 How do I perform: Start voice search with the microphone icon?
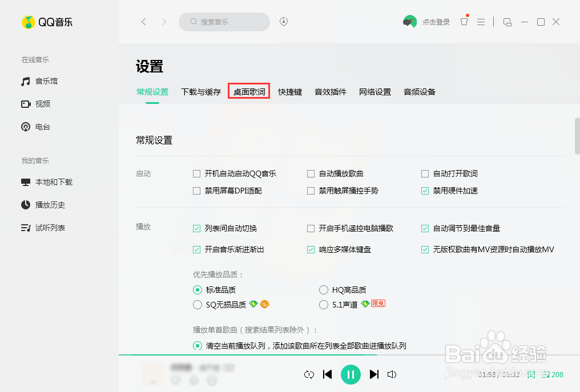(x=283, y=21)
